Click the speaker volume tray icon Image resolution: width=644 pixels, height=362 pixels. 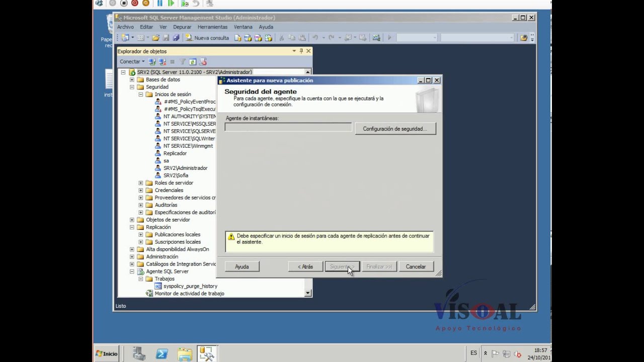pyautogui.click(x=518, y=354)
